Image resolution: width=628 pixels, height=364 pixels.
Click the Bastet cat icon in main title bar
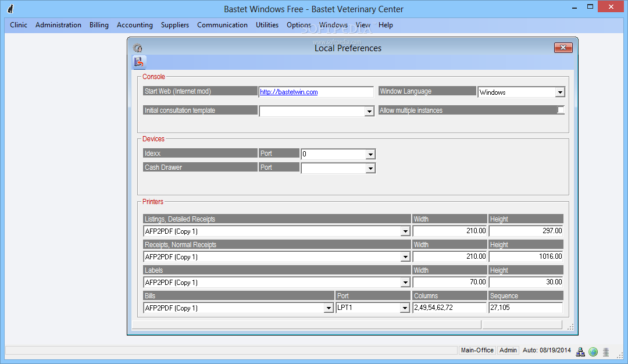coord(10,9)
